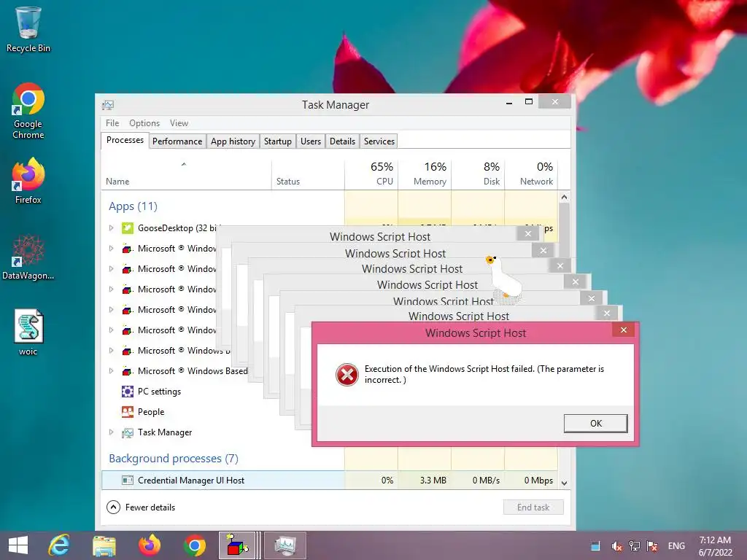Screen dimensions: 747x560
Task: Launch Firefox from the taskbar
Action: click(149, 545)
